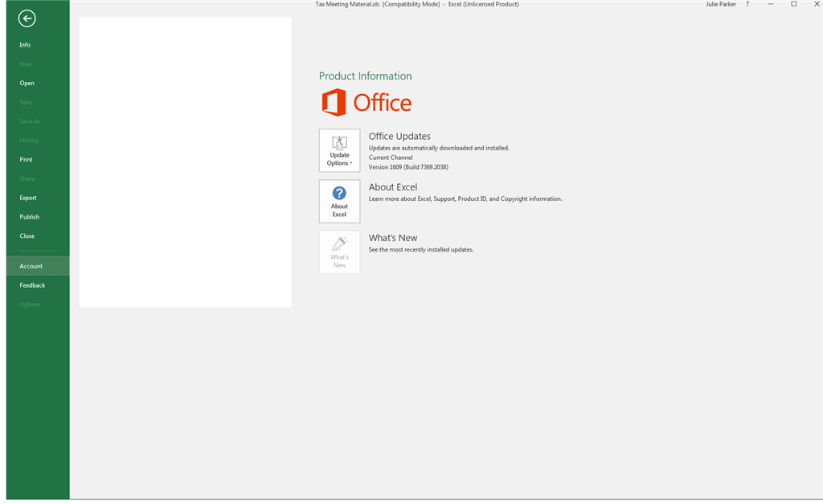Close the Excel window
The image size is (823, 504).
pyautogui.click(x=817, y=4)
